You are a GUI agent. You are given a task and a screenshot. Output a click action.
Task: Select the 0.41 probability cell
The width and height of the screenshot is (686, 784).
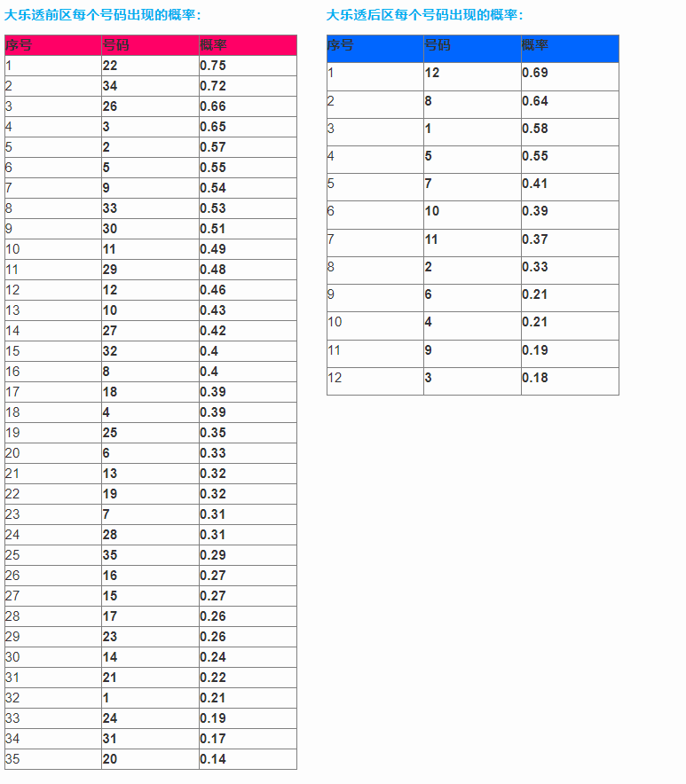tap(535, 184)
